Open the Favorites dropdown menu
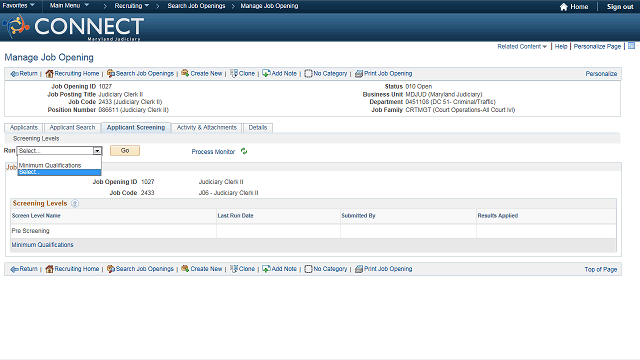 coord(18,6)
